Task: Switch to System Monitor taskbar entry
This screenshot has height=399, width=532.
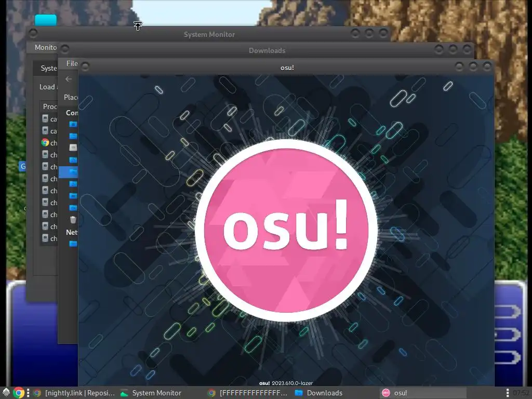Action: tap(151, 393)
